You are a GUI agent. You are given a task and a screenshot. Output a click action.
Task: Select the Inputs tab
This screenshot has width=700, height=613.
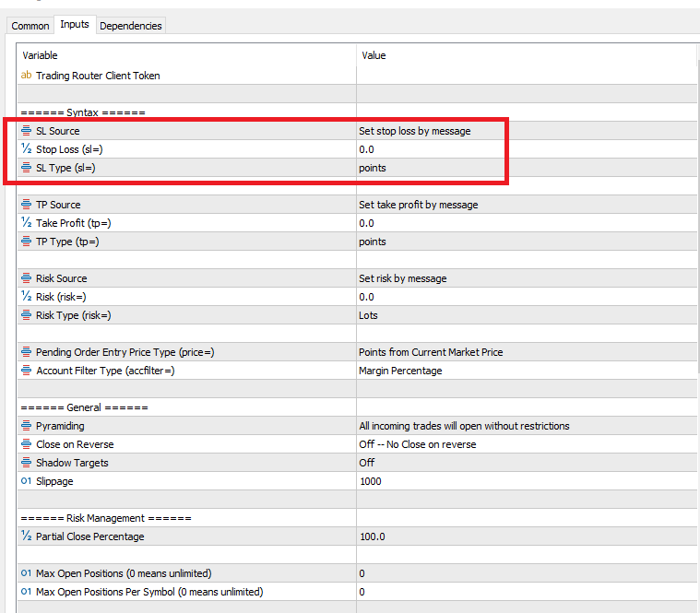point(75,24)
